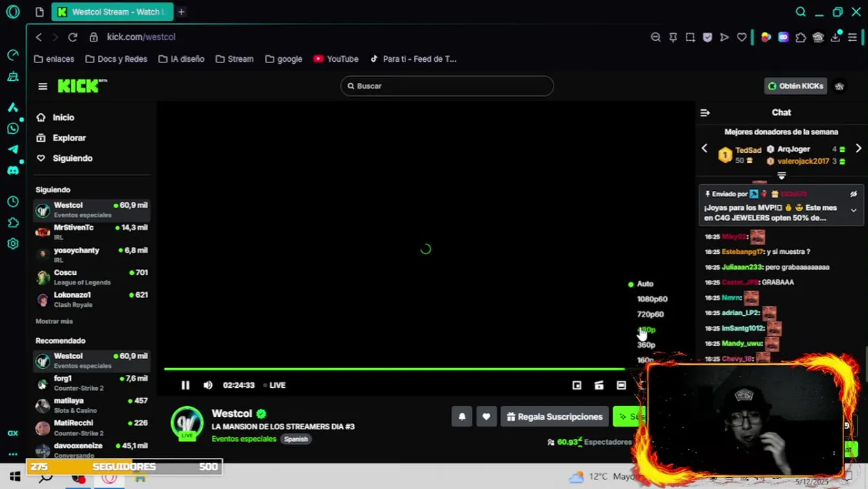
Task: Toggle notifications bell for Westcol
Action: 462,417
